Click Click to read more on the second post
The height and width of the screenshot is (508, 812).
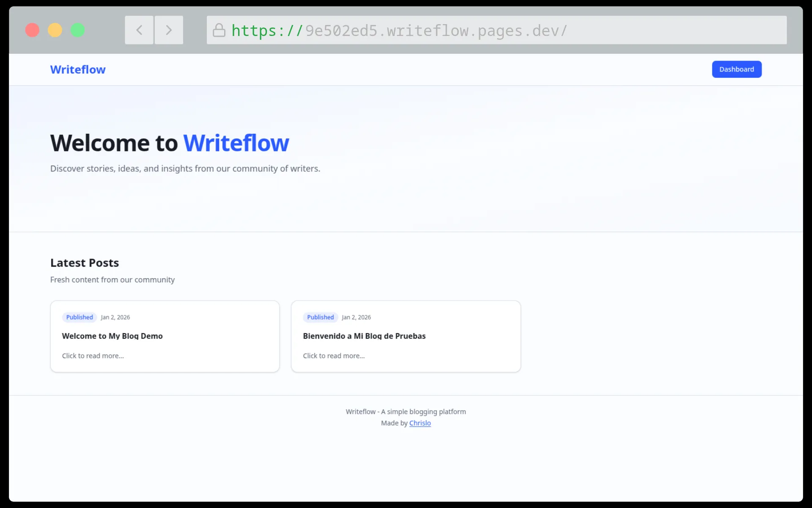(x=334, y=356)
